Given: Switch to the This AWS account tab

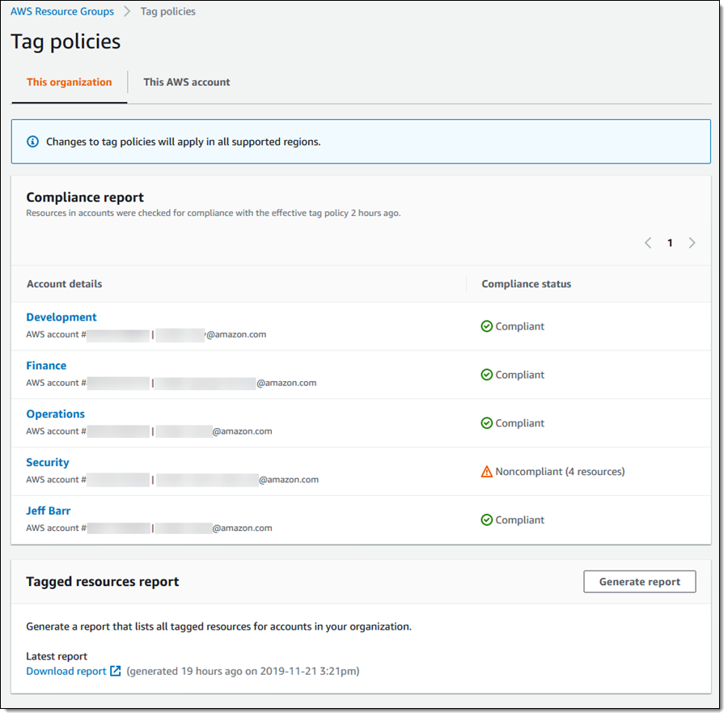Looking at the screenshot, I should click(187, 82).
